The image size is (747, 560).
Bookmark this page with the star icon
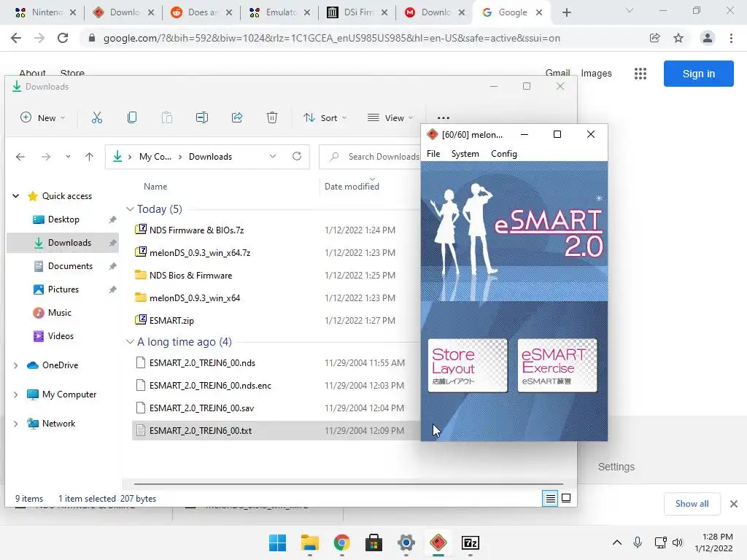click(678, 38)
